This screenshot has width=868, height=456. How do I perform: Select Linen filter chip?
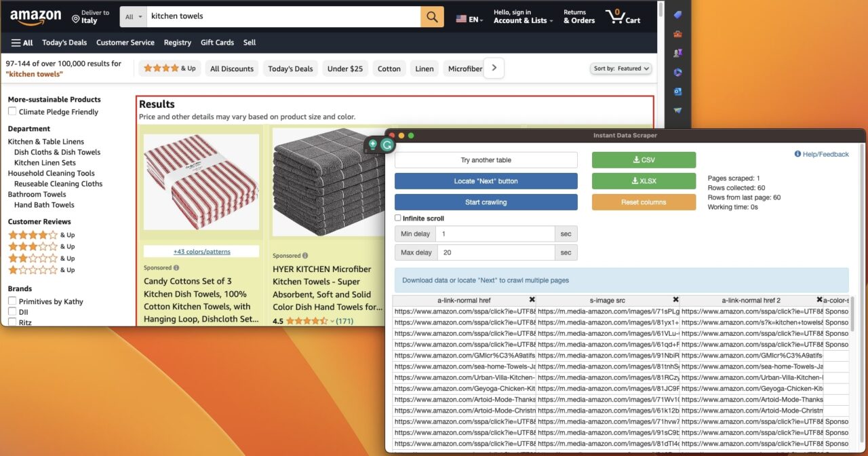425,69
